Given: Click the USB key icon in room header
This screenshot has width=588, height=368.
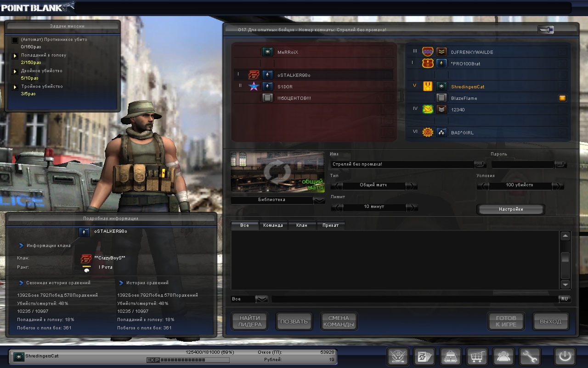Looking at the screenshot, I should [x=546, y=30].
